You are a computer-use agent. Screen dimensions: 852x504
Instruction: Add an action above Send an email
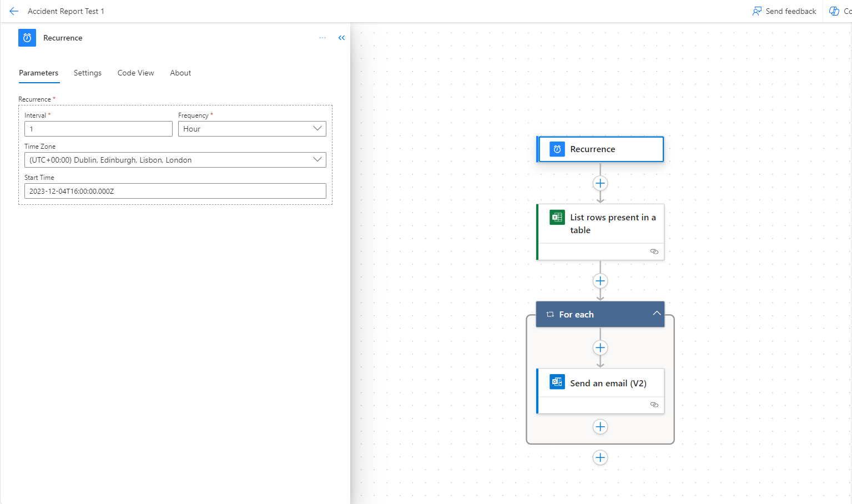(600, 348)
